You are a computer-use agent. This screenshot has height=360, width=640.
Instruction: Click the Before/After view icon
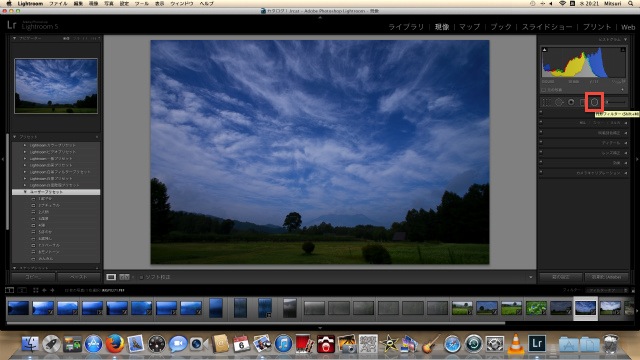pos(124,277)
